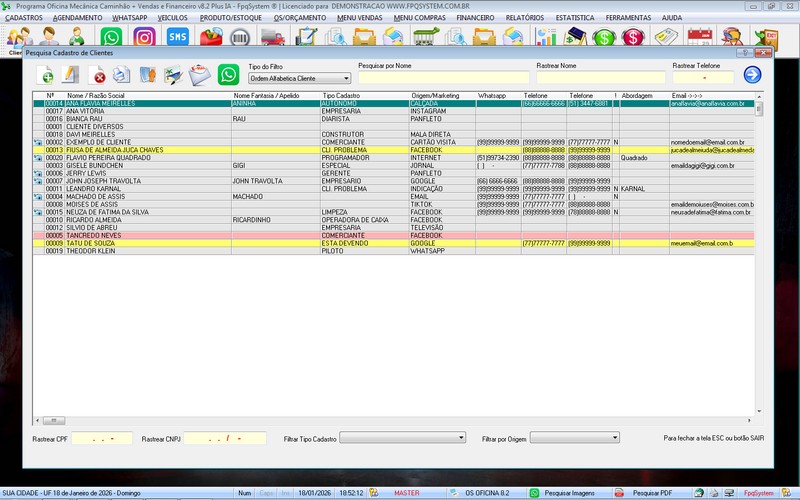Select row GISELE BUNDCHEN
800x500 pixels.
click(393, 166)
